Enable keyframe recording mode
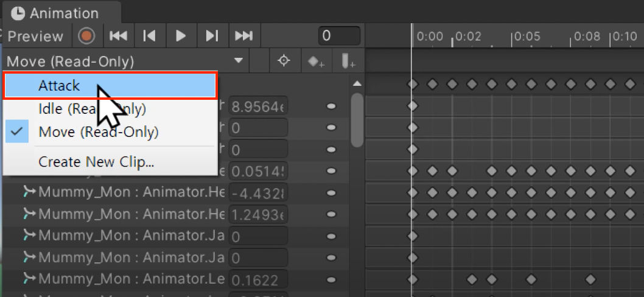This screenshot has height=297, width=644. 86,36
